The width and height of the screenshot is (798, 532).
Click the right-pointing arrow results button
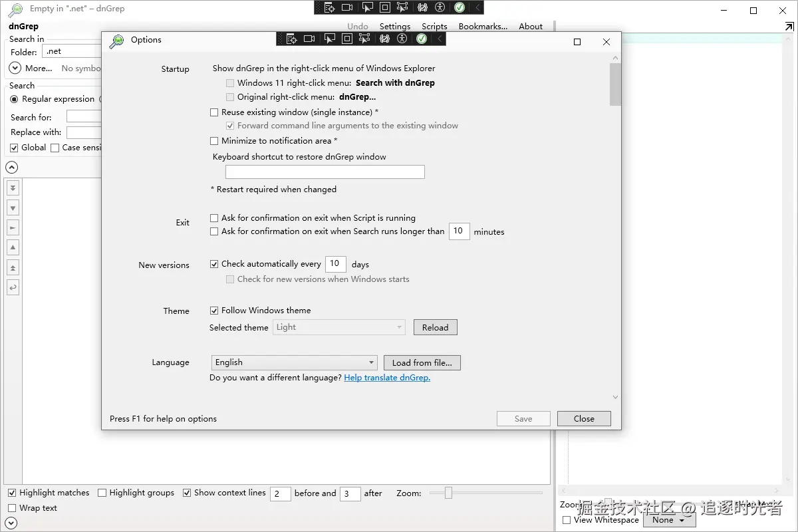[x=13, y=228]
